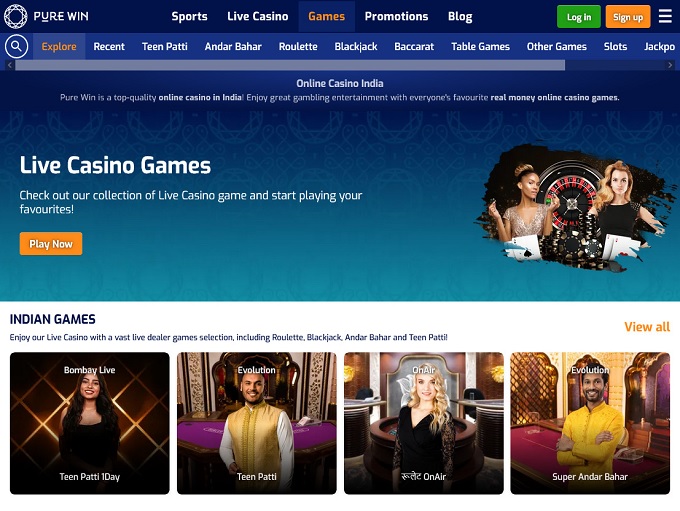Open the Evolution Teen Patti game thumbnail
The width and height of the screenshot is (680, 511).
257,423
